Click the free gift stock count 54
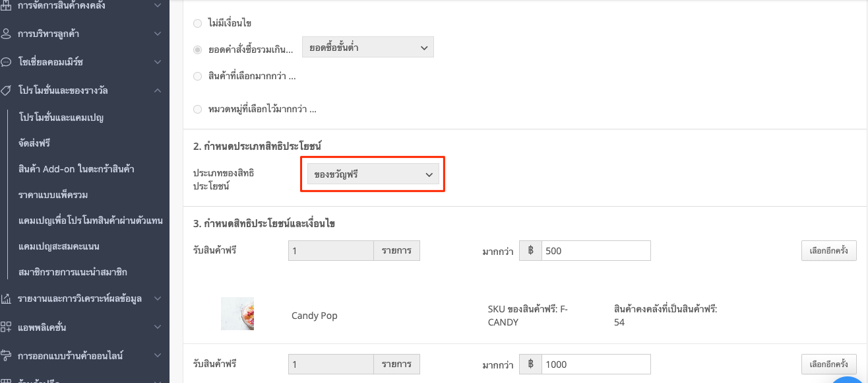Image resolution: width=868 pixels, height=383 pixels. pos(619,322)
